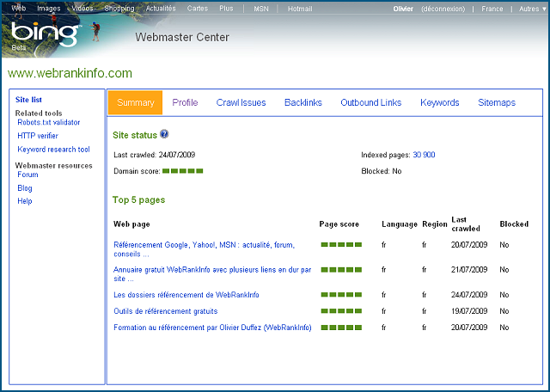The height and width of the screenshot is (392, 550).
Task: Open MSN from the top bar
Action: coord(261,9)
